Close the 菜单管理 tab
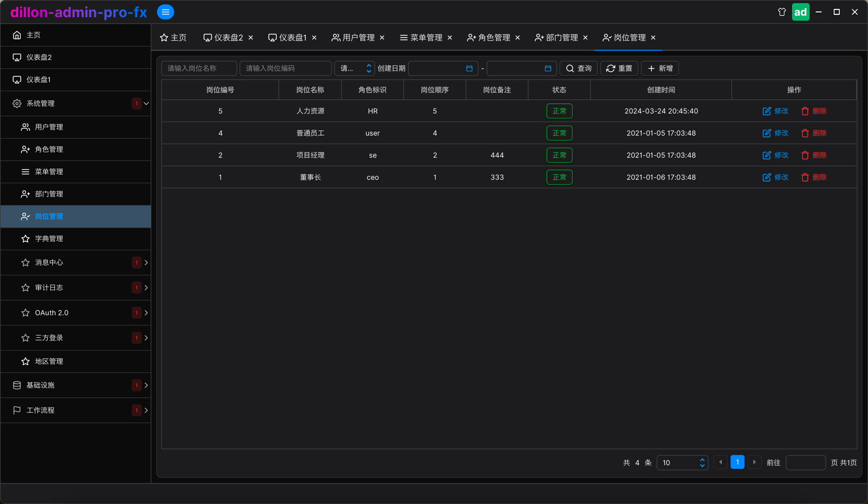868x504 pixels. coord(450,38)
